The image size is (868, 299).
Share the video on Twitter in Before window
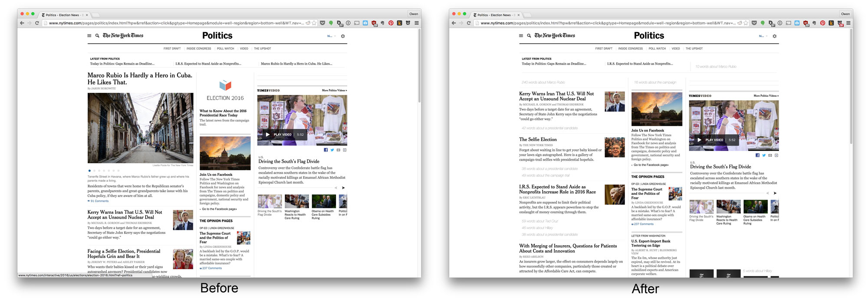[x=332, y=150]
